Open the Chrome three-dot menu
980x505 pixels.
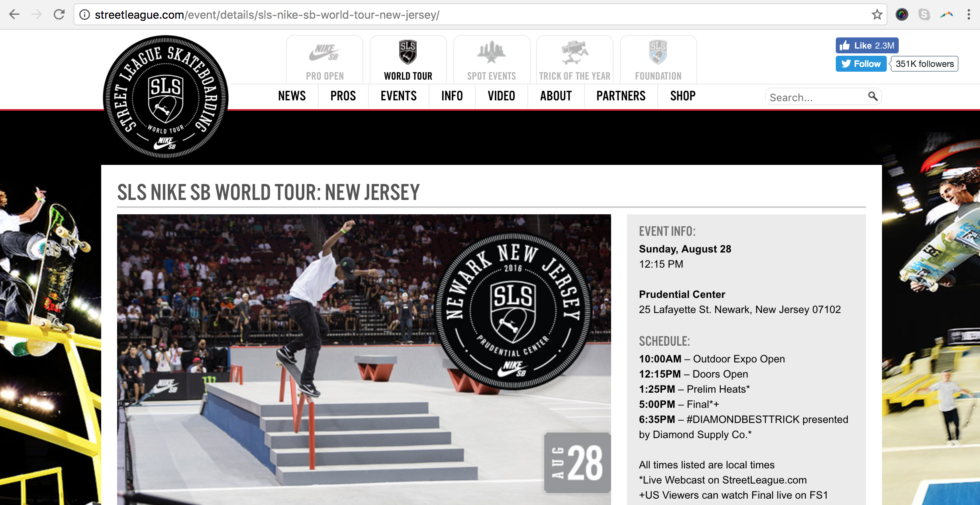click(968, 15)
